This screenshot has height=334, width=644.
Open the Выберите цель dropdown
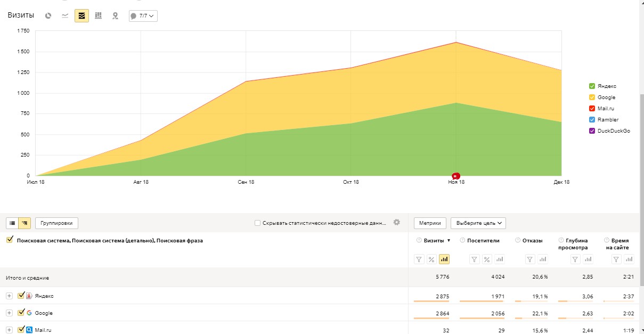[x=478, y=223]
